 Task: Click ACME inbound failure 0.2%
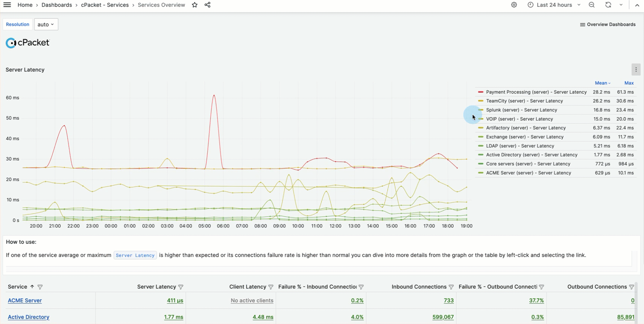point(357,301)
